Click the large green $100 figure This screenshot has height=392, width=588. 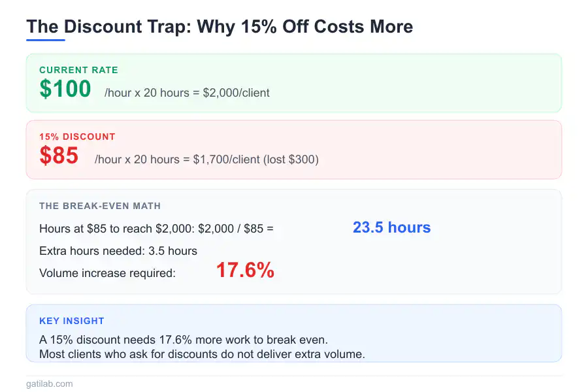65,89
